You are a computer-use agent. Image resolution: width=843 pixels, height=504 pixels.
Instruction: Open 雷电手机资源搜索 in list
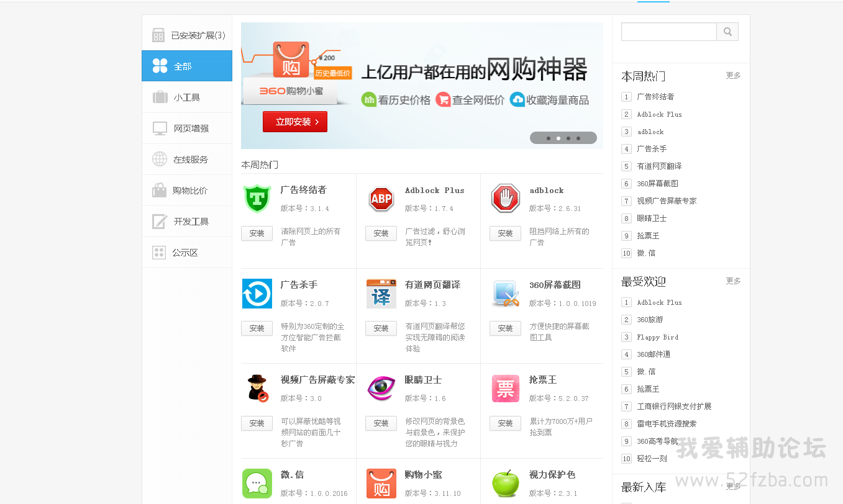click(667, 424)
